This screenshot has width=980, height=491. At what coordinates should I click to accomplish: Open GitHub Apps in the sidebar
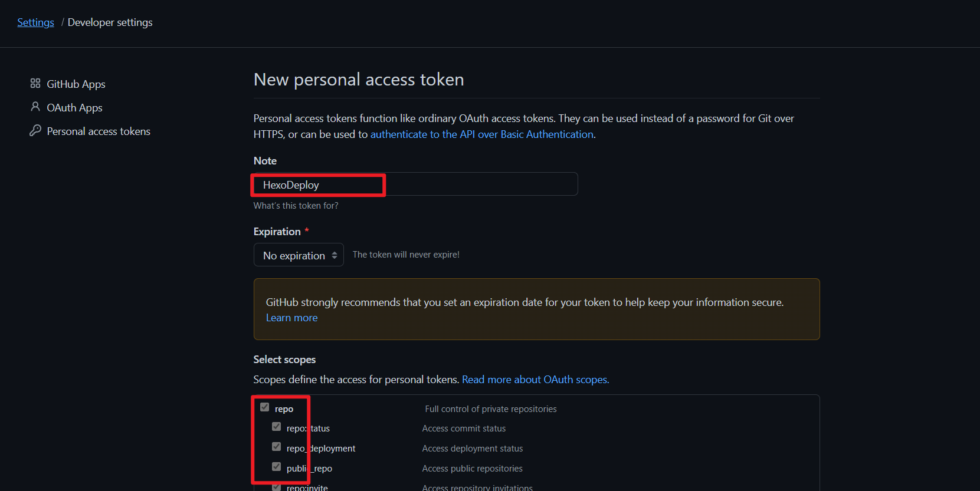pos(76,84)
